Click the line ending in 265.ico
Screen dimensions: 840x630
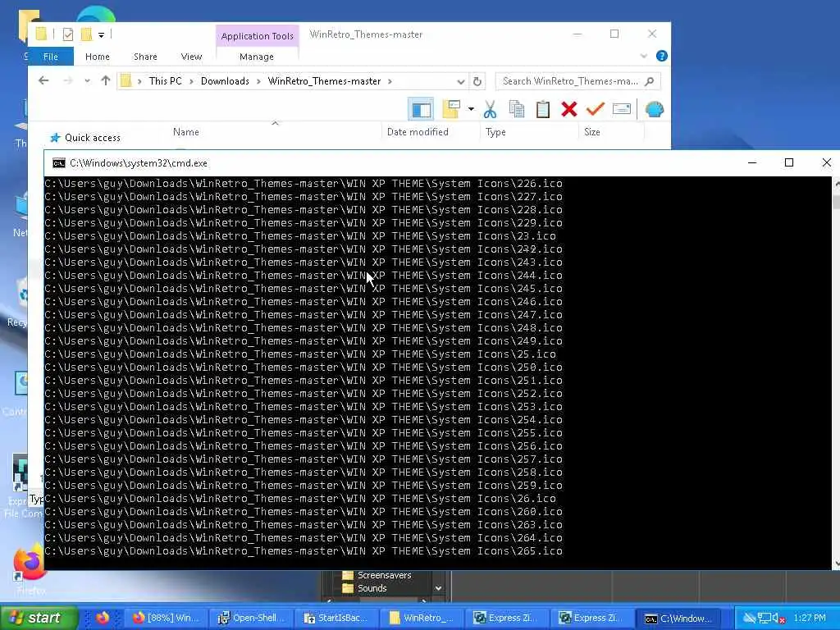tap(304, 551)
